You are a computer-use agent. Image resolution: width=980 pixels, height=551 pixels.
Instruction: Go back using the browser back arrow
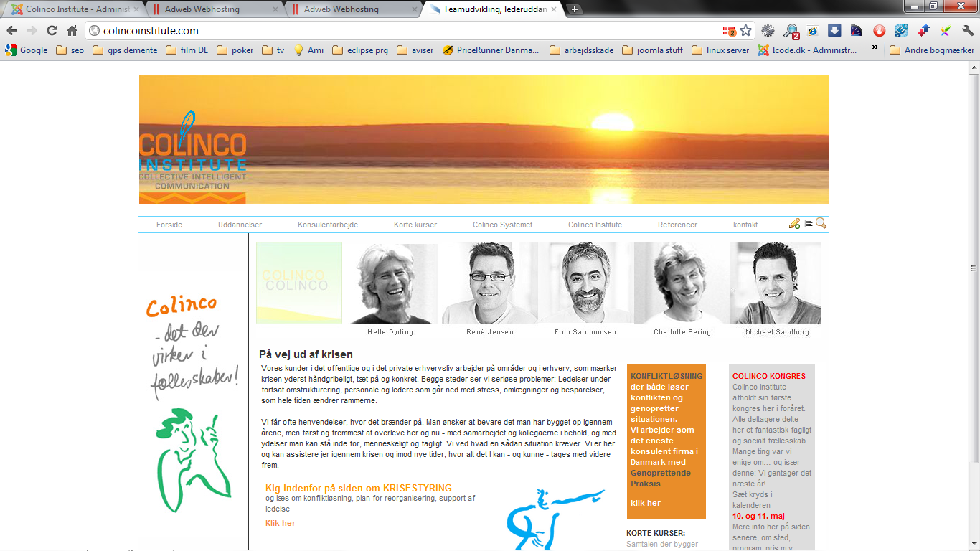point(11,31)
